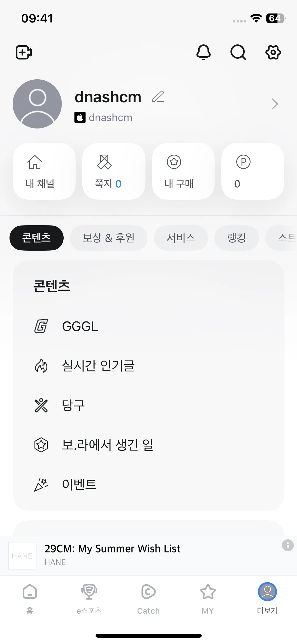This screenshot has height=644, width=297.
Task: Open 이벤트 events item
Action: [148, 484]
